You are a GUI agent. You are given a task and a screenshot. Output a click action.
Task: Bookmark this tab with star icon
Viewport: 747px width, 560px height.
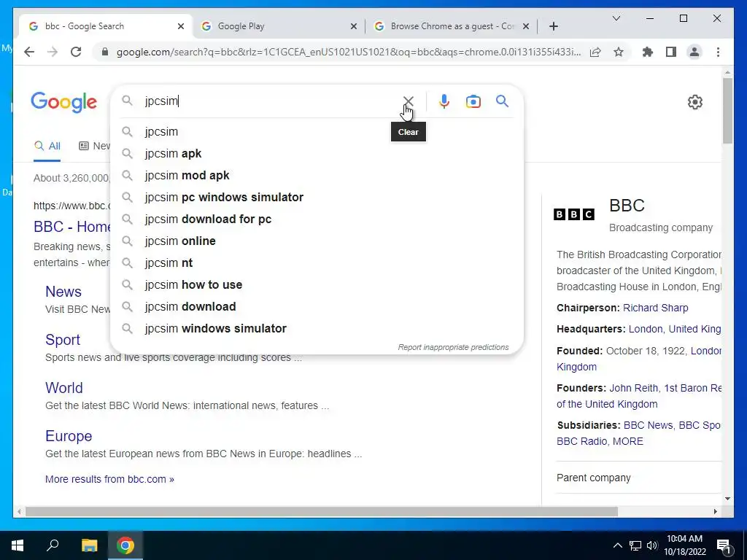619,52
